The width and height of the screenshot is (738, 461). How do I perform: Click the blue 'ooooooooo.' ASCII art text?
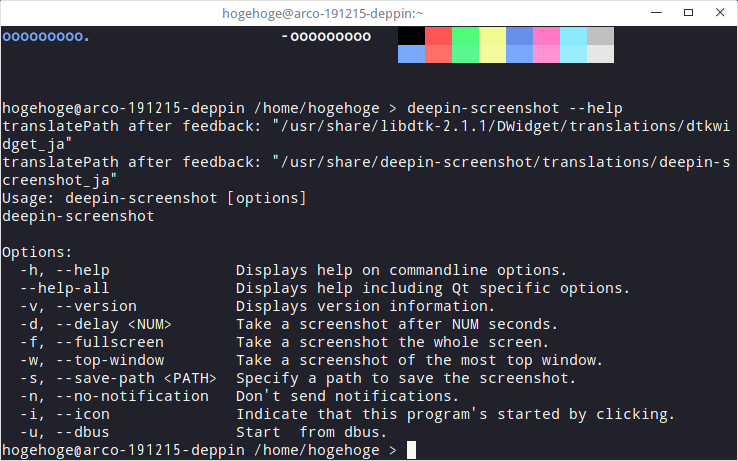click(x=46, y=37)
